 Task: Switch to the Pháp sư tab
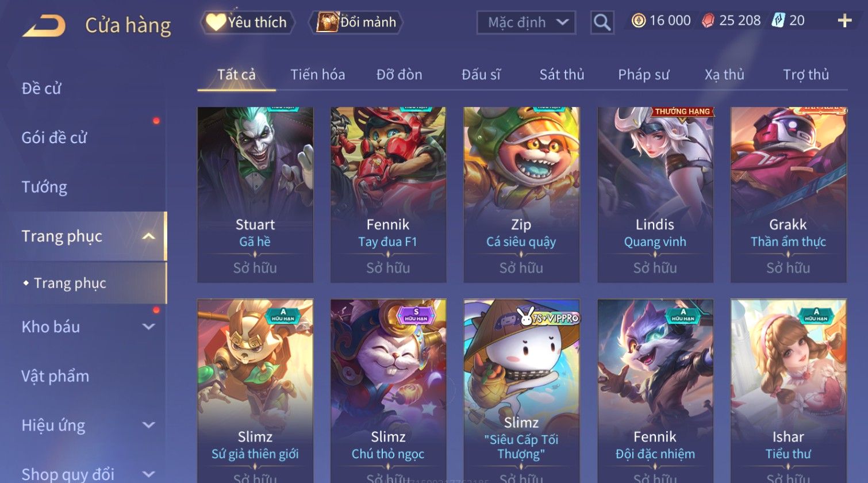click(x=643, y=75)
